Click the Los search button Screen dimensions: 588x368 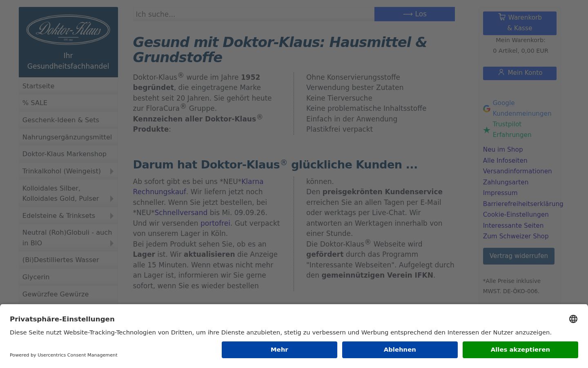point(414,14)
